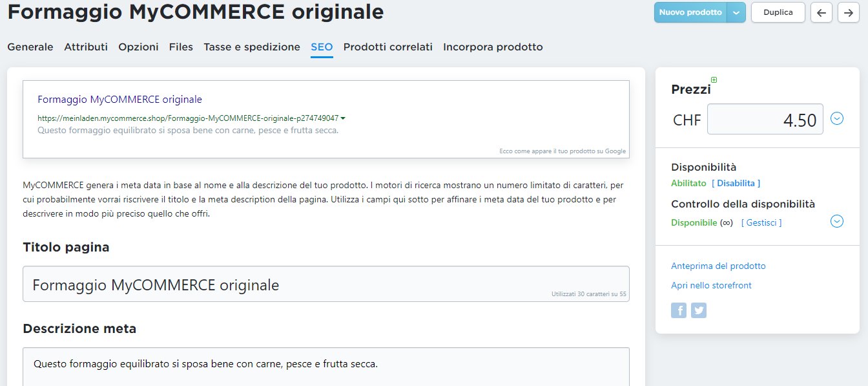Screen dimensions: 868x386
Task: Share product via Twitter icon
Action: pos(699,310)
